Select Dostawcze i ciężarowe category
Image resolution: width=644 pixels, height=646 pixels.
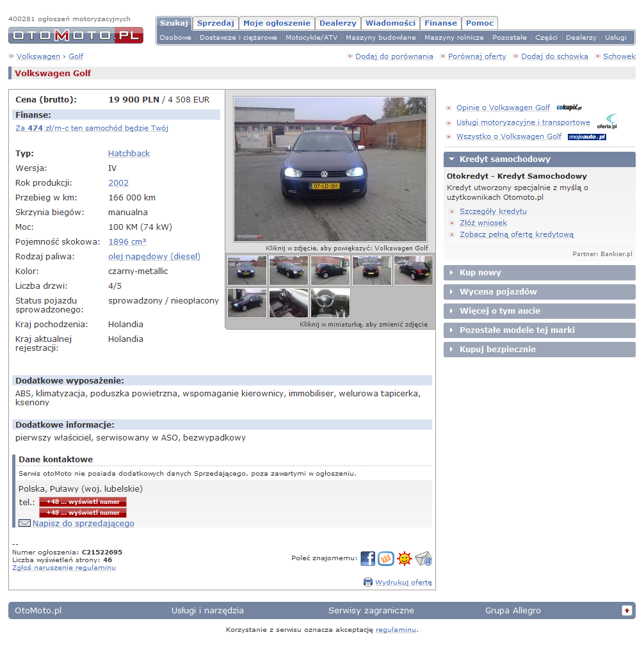[x=239, y=38]
